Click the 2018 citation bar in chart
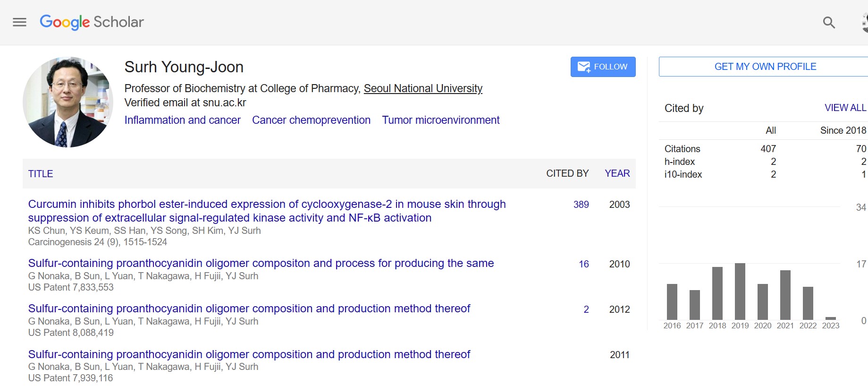This screenshot has height=386, width=868. (x=717, y=293)
